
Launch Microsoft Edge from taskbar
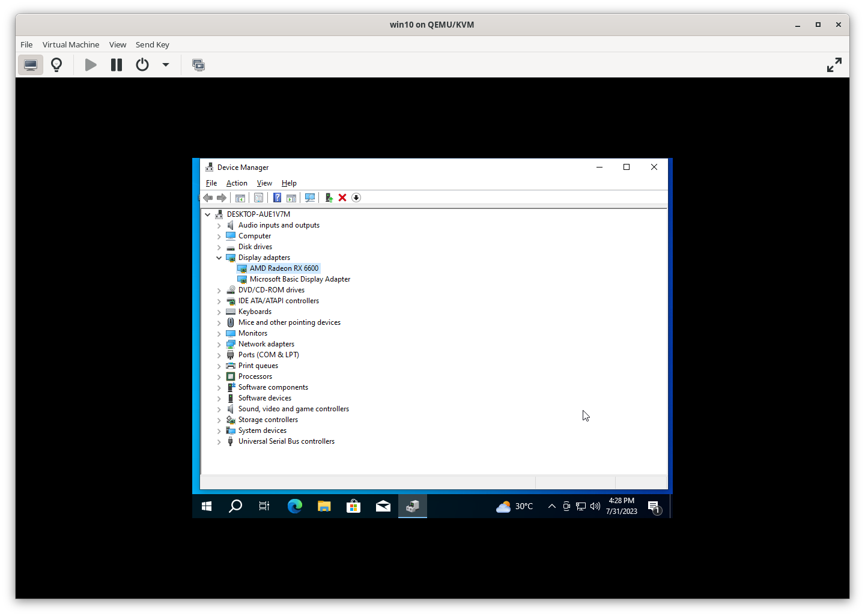click(x=295, y=506)
